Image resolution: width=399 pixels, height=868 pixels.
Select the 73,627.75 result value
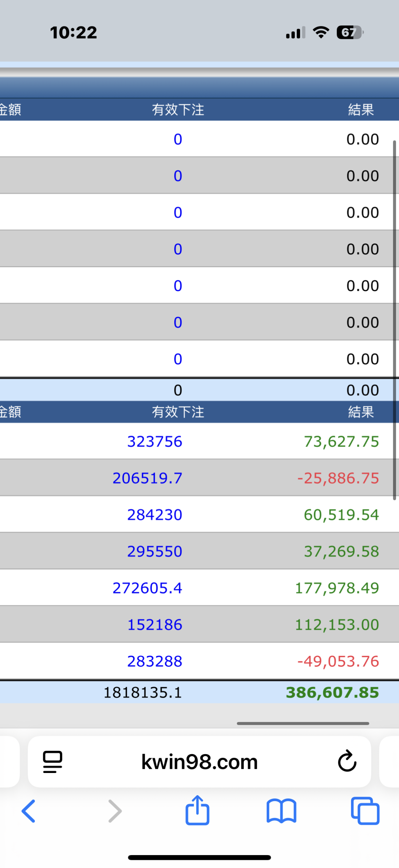[x=341, y=441]
